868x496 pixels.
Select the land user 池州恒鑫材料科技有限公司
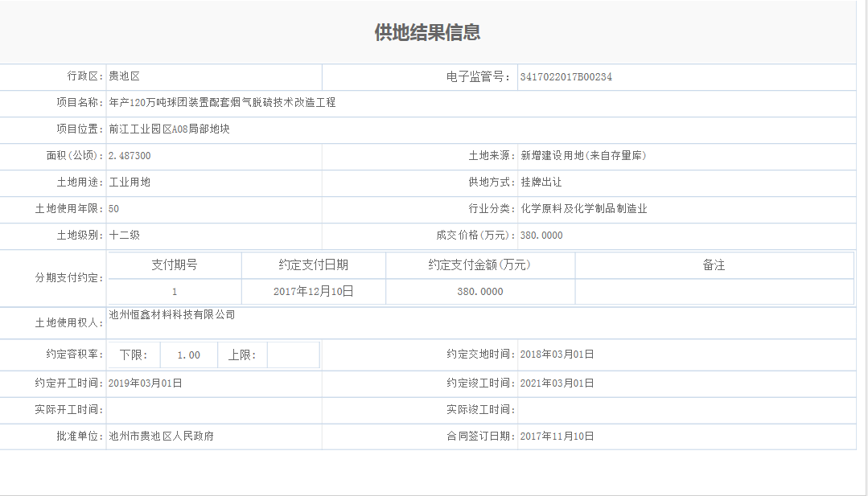[172, 315]
